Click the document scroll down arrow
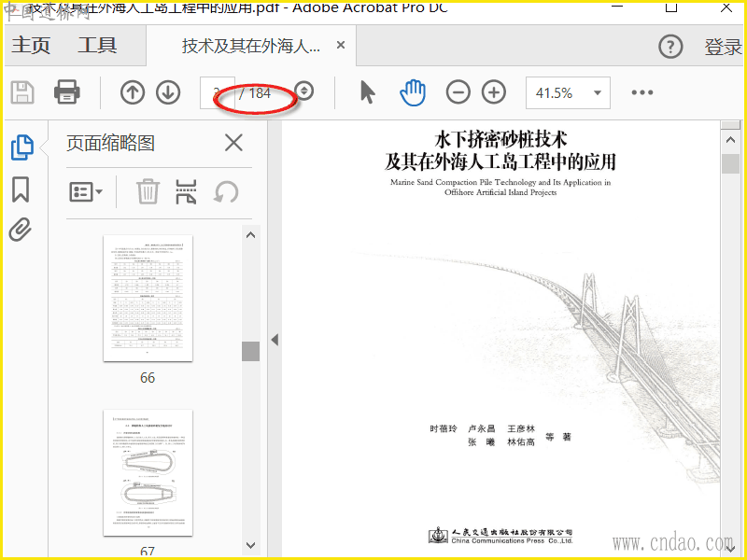 tap(730, 547)
